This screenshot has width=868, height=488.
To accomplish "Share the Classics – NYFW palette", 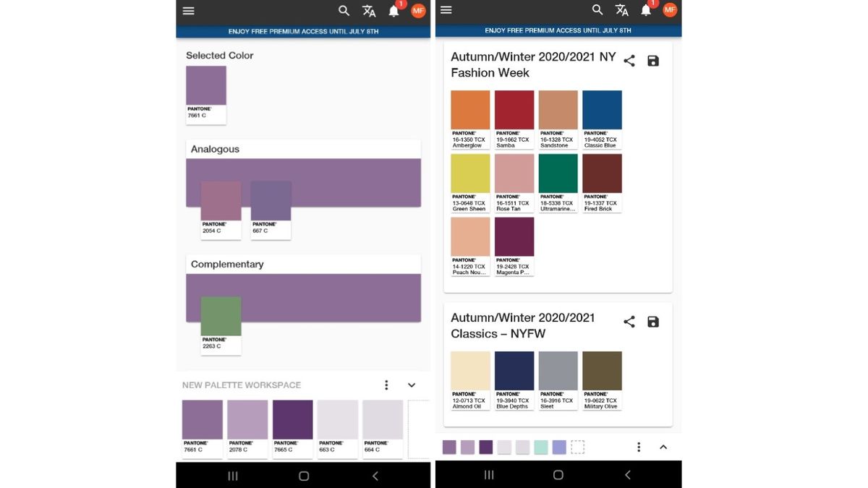I will click(x=629, y=322).
